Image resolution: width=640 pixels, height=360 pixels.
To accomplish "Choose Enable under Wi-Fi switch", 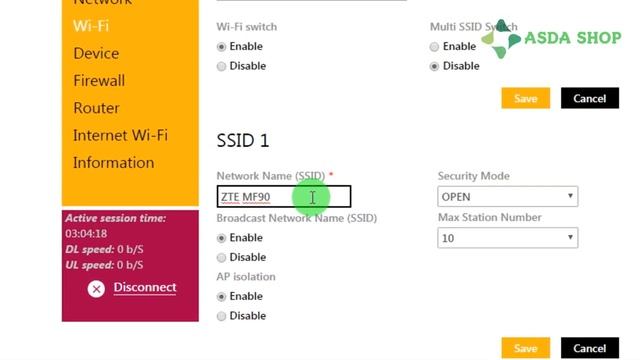I will coord(221,47).
